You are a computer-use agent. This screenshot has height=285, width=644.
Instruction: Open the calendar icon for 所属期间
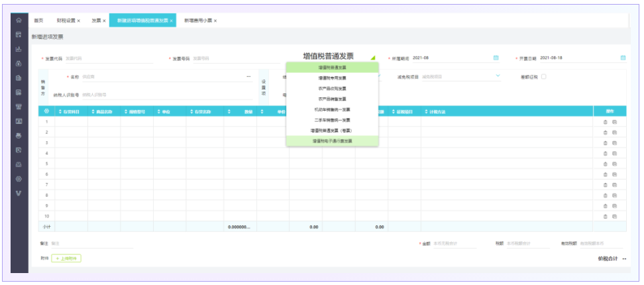tap(496, 58)
